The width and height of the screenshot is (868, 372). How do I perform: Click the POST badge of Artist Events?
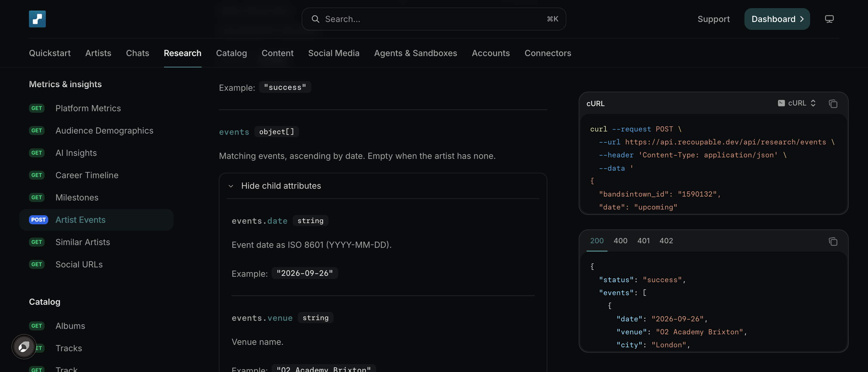point(38,220)
